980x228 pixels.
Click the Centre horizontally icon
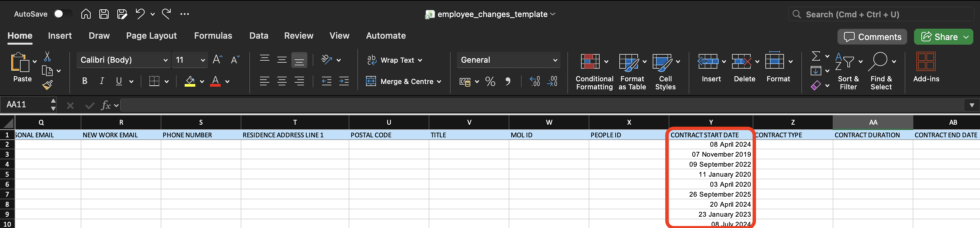282,81
